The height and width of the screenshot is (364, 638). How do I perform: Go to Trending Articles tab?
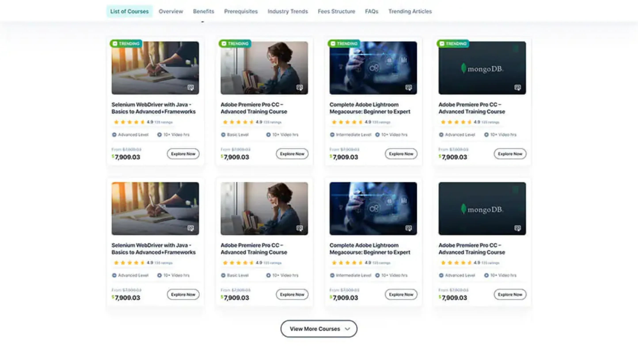click(410, 11)
